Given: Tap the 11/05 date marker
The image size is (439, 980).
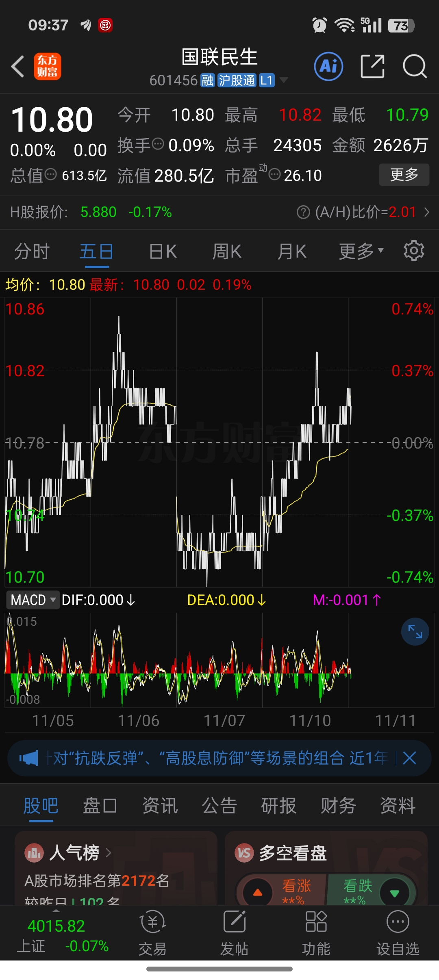Looking at the screenshot, I should click(53, 720).
